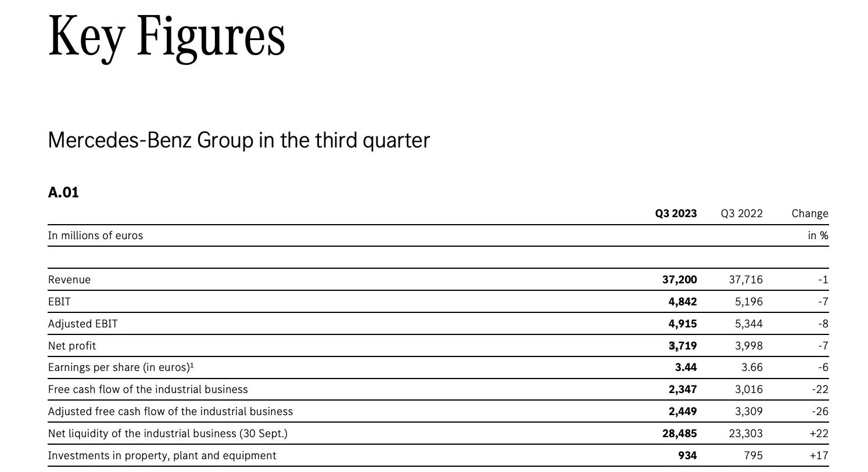Viewport: 868px width, 472px height.
Task: Click Adjusted free cash flow value 2,449
Action: (x=683, y=412)
